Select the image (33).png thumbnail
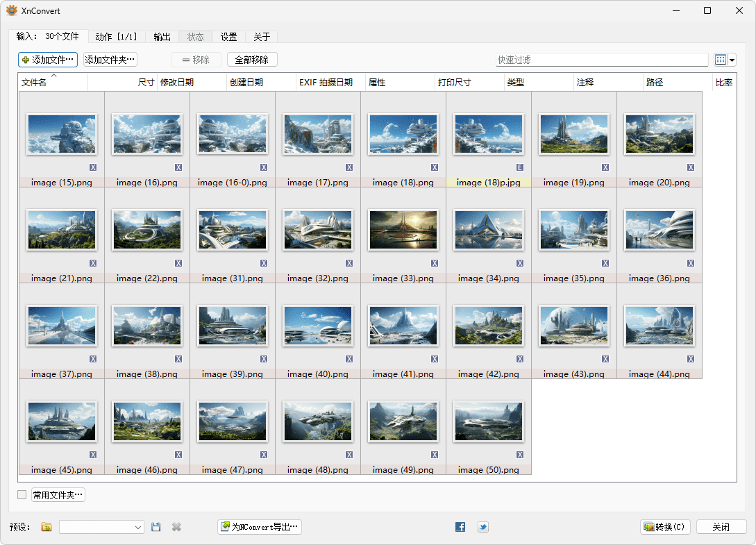Image resolution: width=756 pixels, height=545 pixels. point(403,229)
